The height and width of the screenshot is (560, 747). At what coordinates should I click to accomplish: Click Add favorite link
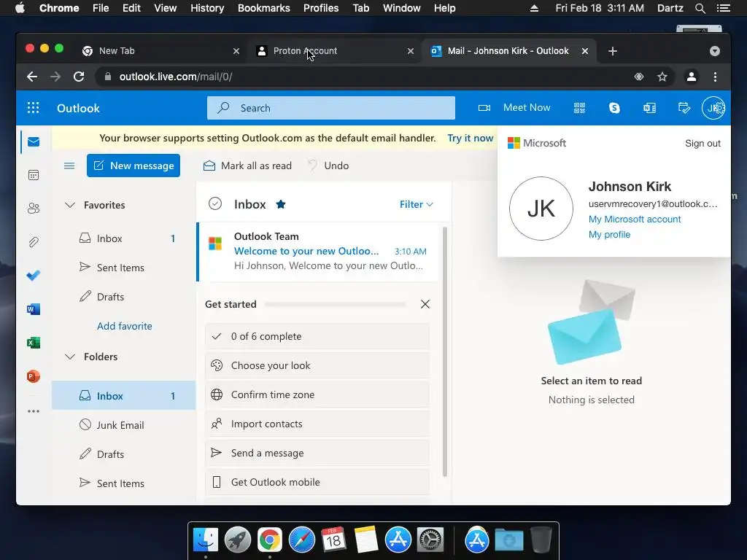coord(124,326)
